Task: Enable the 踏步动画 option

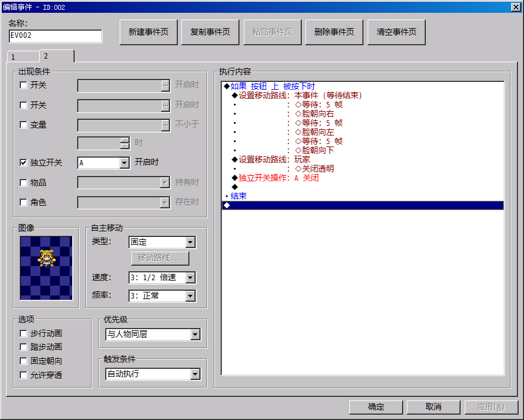Action: (23, 347)
